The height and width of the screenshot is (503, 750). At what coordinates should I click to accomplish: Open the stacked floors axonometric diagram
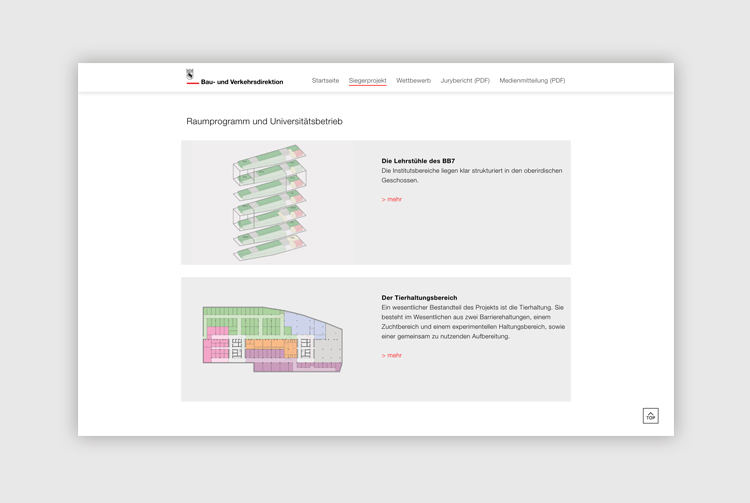(x=270, y=202)
